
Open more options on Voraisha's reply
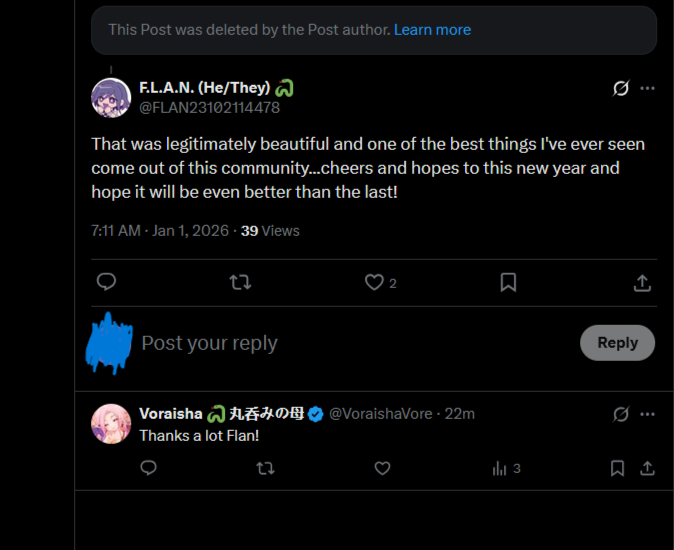coord(648,414)
